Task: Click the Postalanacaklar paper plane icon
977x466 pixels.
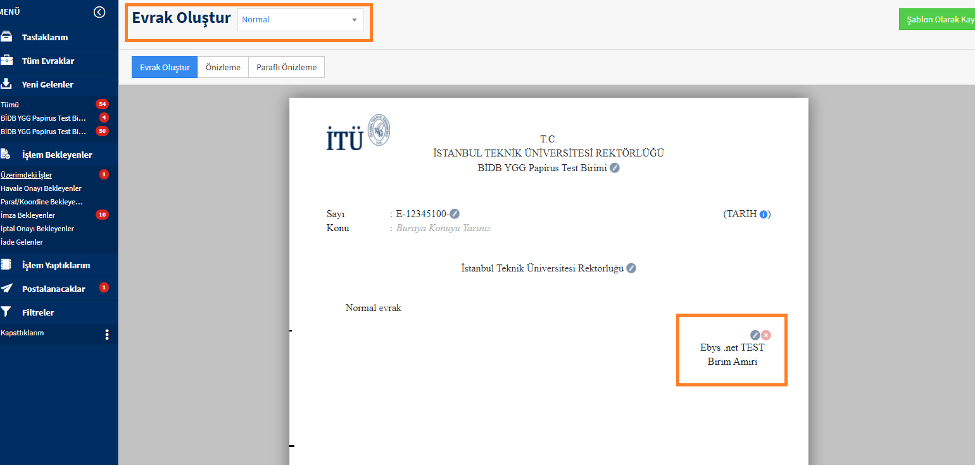Action: coord(6,288)
